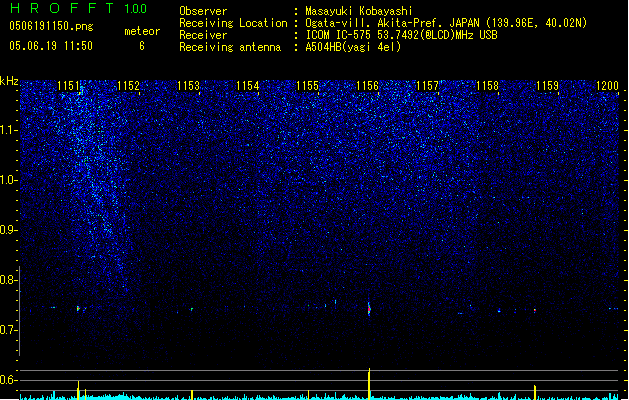Click the 1.1 kHz frequency label
This screenshot has height=400, width=629.
point(8,130)
